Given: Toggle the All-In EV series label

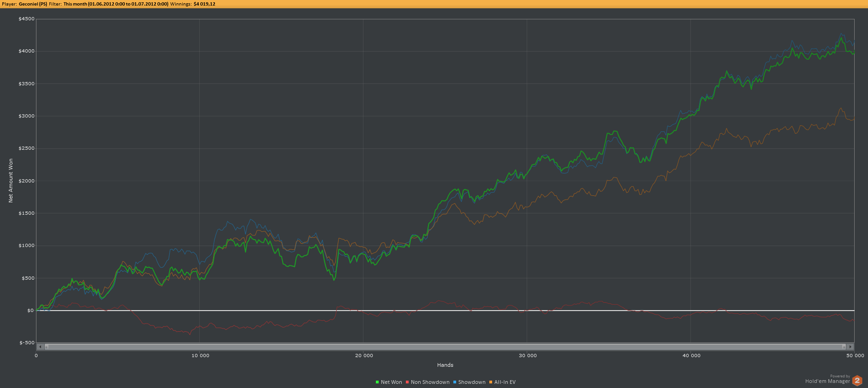Looking at the screenshot, I should [x=505, y=382].
